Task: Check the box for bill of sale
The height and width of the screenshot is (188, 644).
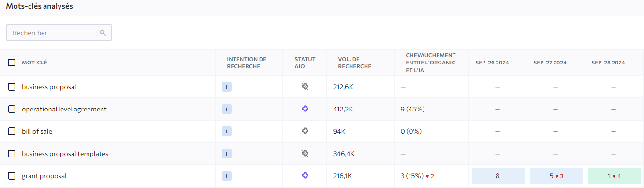Action: 12,131
